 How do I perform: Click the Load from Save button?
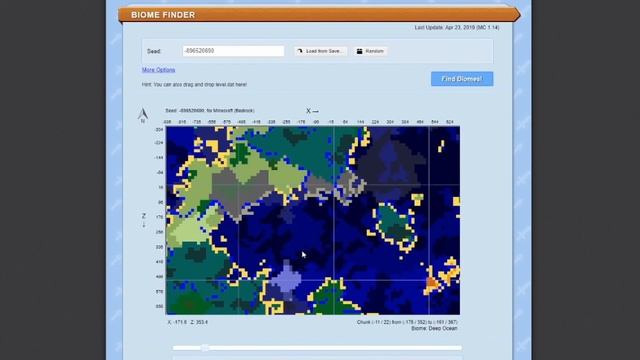click(321, 51)
